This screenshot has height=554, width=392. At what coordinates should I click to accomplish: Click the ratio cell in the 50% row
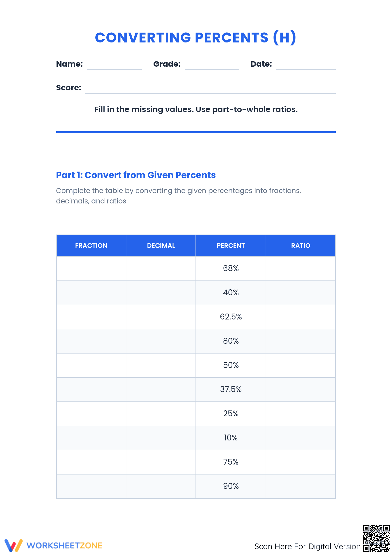click(301, 365)
